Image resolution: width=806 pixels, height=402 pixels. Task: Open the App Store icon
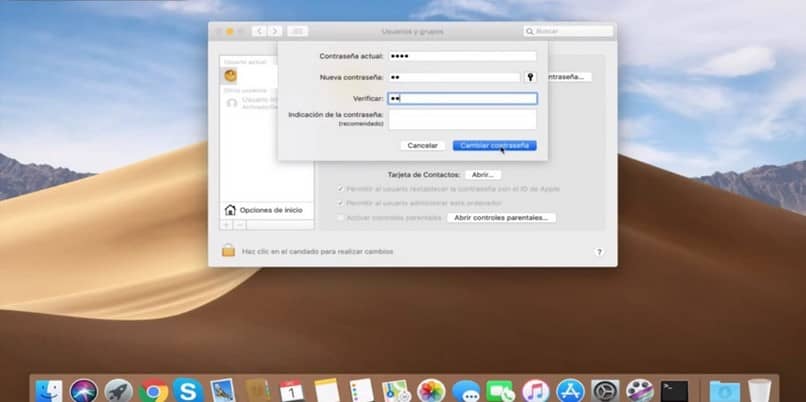coord(570,391)
